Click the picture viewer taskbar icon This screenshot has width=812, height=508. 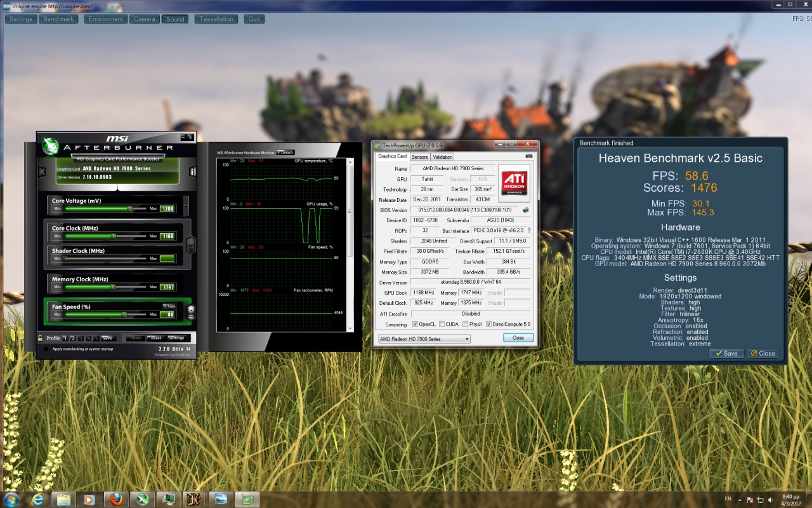tap(220, 500)
